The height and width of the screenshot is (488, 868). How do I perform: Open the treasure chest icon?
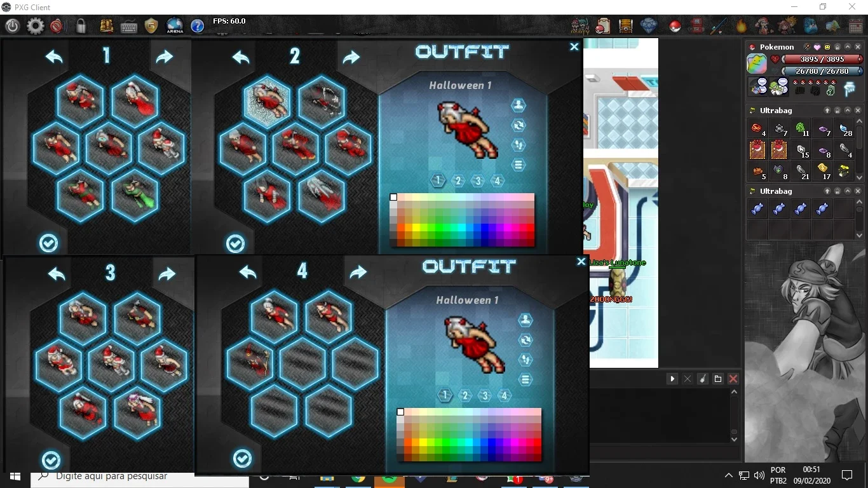626,26
